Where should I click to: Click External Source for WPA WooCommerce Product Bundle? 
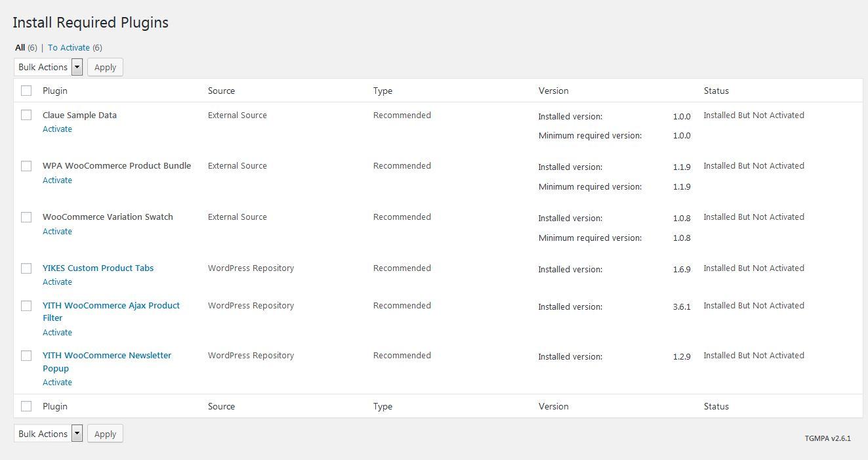point(238,165)
